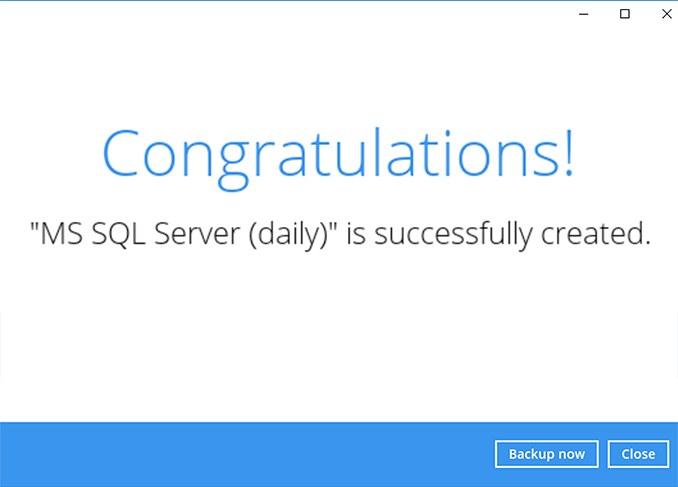
Task: Click the exclamation mark of the heading
Action: (x=568, y=151)
